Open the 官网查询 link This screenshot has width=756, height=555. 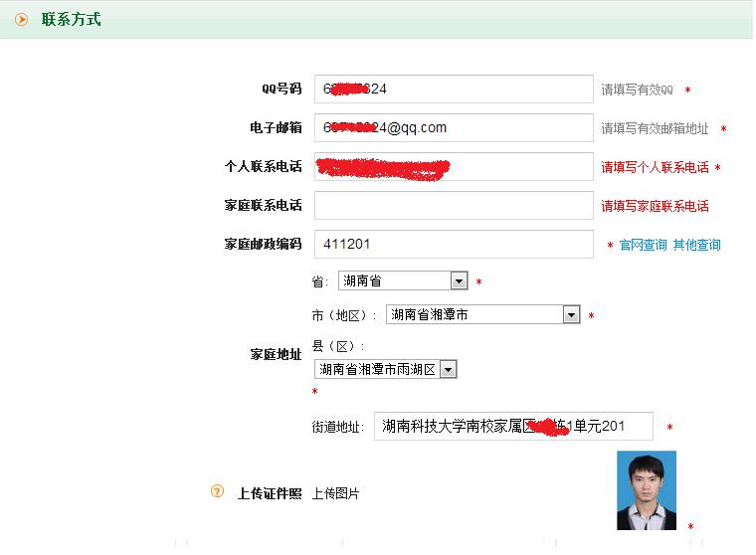(x=643, y=245)
